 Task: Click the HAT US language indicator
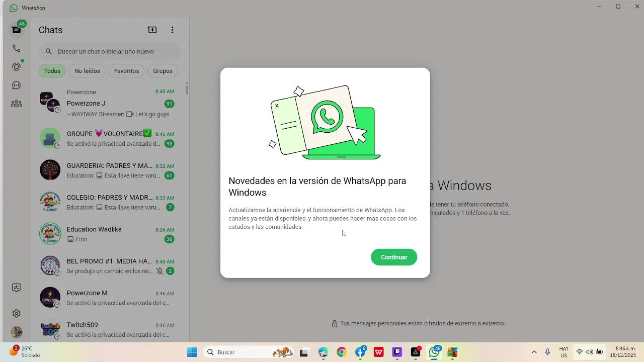click(x=564, y=352)
